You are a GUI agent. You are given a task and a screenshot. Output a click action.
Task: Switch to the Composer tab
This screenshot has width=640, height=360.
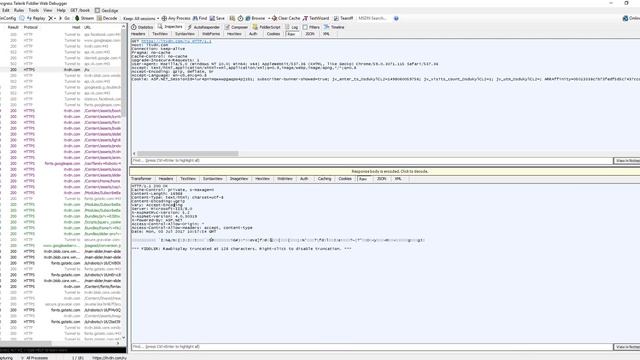236,27
